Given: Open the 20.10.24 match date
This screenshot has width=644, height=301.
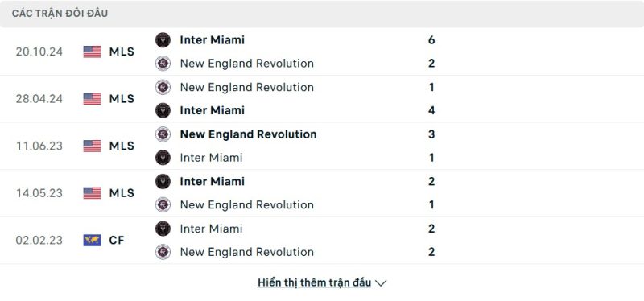Looking at the screenshot, I should click(x=39, y=52).
